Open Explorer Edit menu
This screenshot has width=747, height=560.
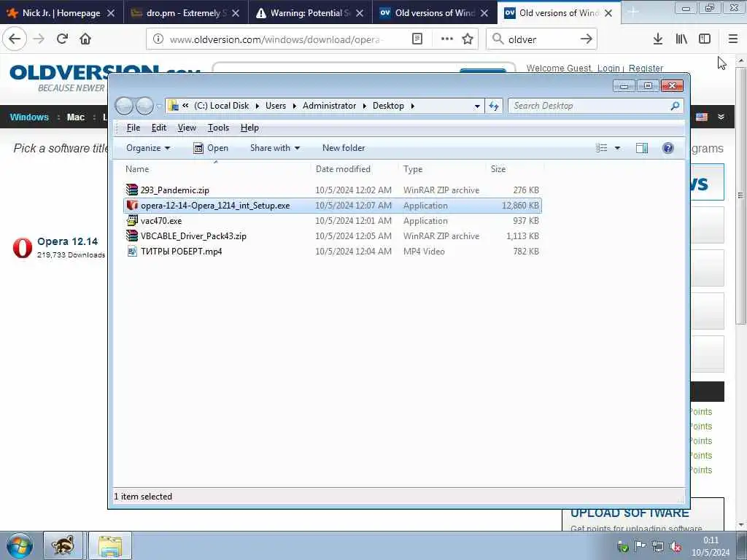(158, 128)
